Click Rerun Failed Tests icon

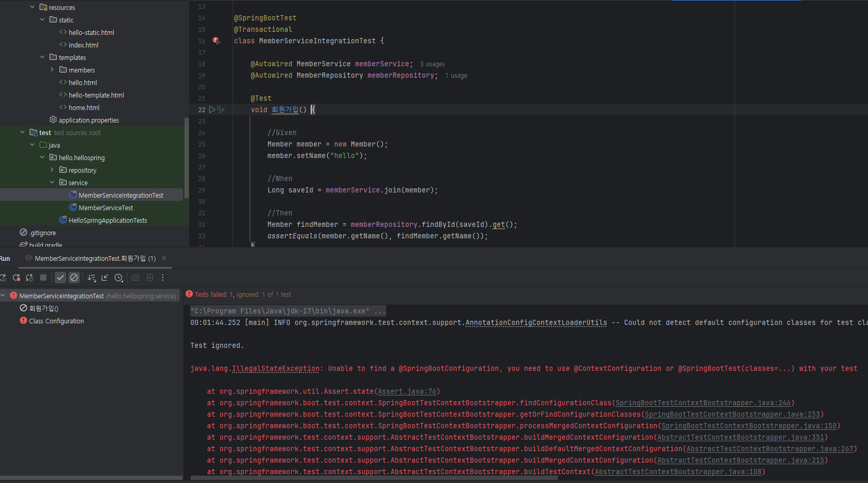pyautogui.click(x=16, y=277)
